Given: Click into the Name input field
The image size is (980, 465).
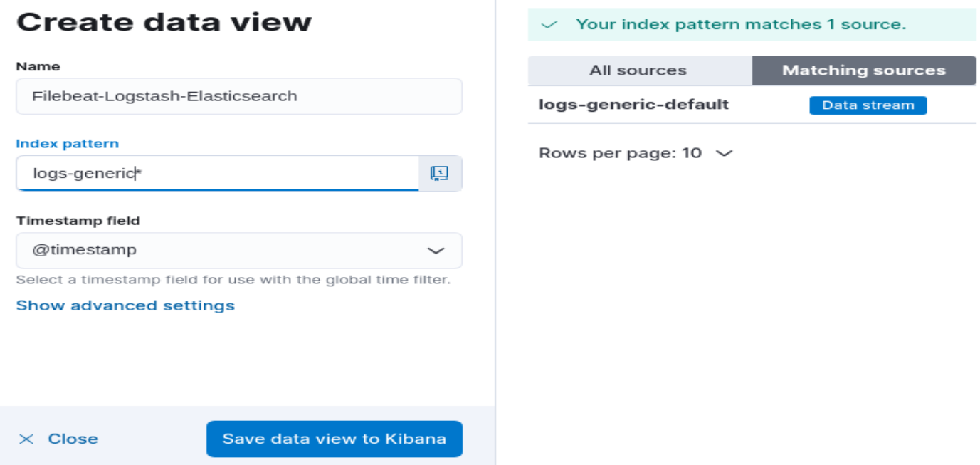Looking at the screenshot, I should point(239,96).
